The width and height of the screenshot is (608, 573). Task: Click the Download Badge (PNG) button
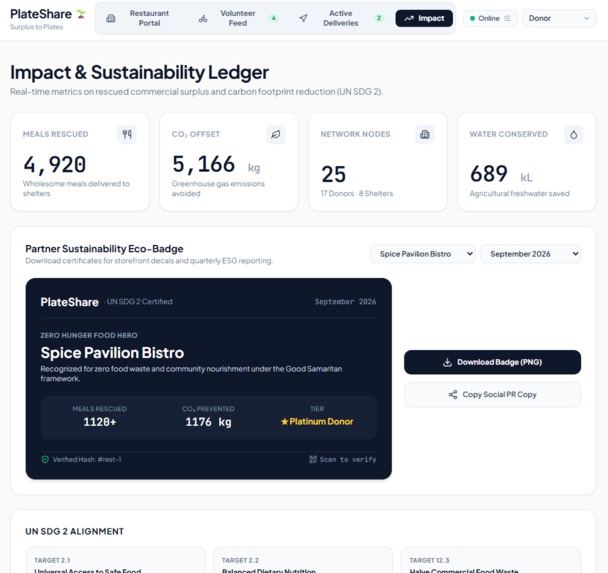[x=492, y=362]
